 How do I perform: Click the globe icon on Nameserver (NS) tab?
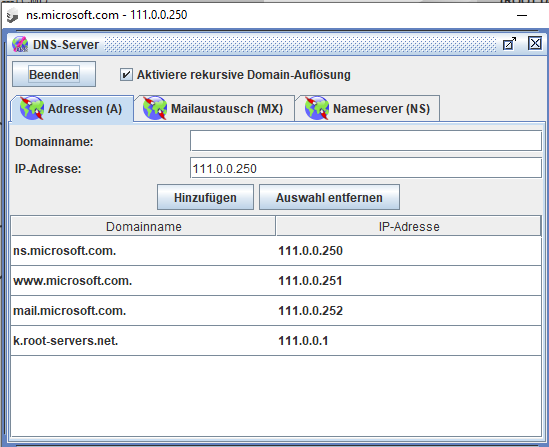click(317, 108)
